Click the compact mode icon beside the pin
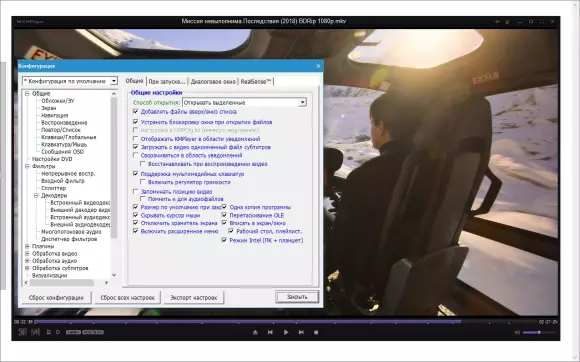The height and width of the screenshot is (362, 580). click(x=508, y=22)
